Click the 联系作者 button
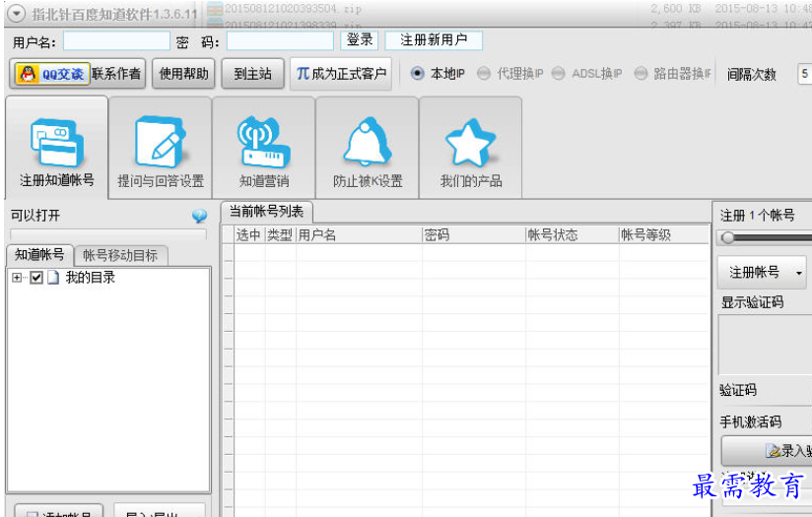 click(x=116, y=74)
